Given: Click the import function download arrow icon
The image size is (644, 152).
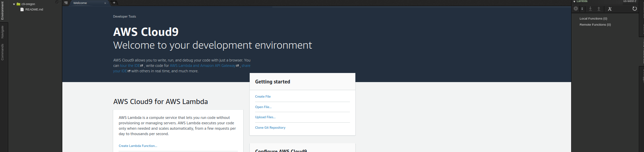Looking at the screenshot, I should point(590,9).
